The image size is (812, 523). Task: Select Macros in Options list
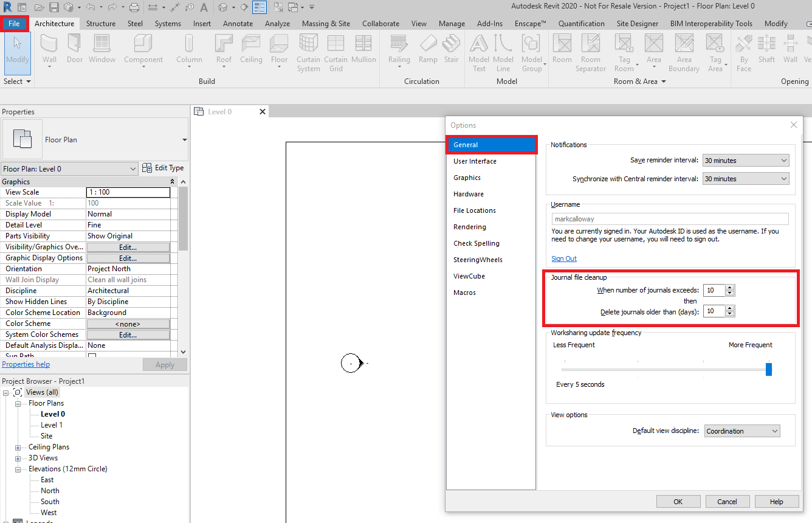pyautogui.click(x=464, y=293)
